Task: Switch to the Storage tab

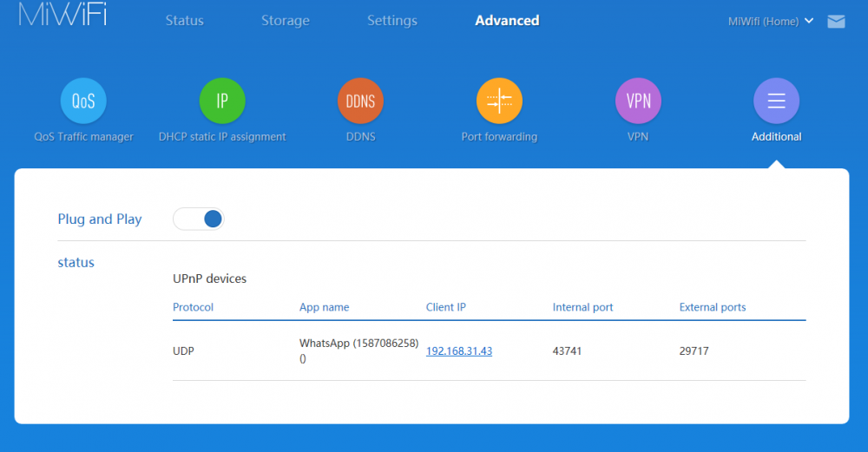Action: 286,21
